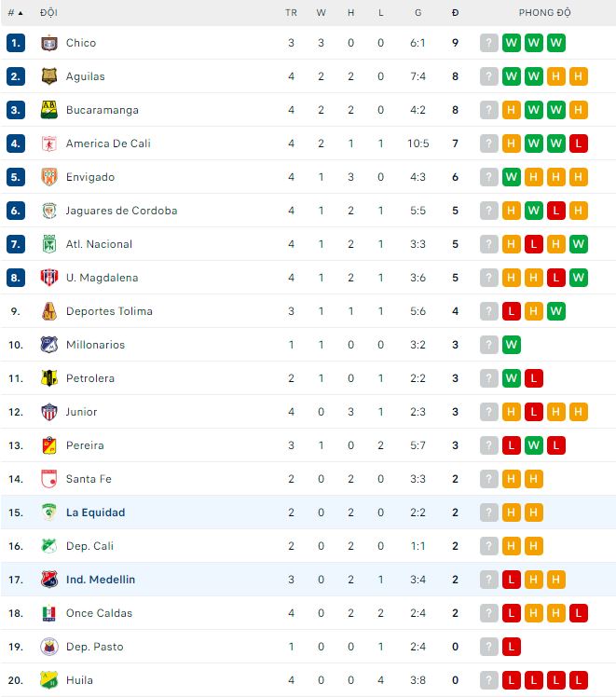Click Millonarios' green W form badge
The width and height of the screenshot is (616, 697).
tap(512, 345)
